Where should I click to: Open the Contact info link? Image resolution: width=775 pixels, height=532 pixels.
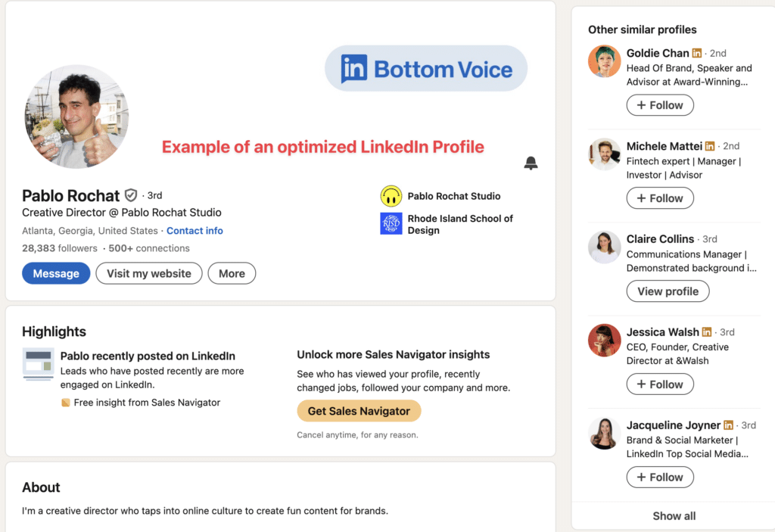click(x=195, y=230)
